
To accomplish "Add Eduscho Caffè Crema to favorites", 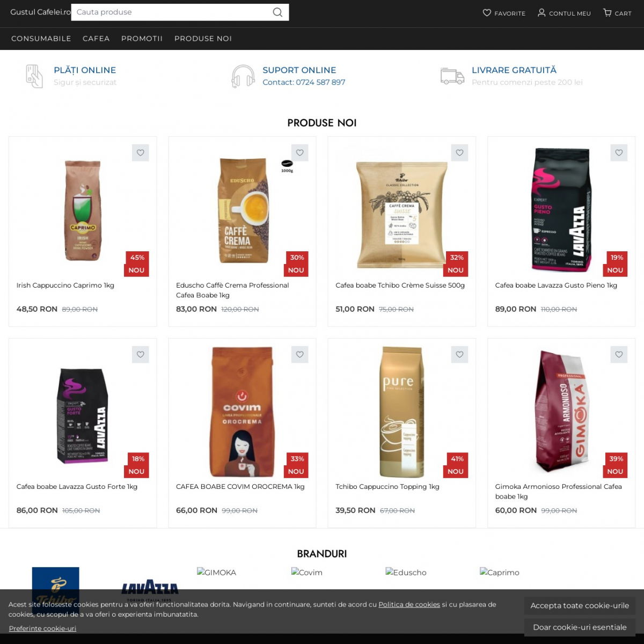I will pyautogui.click(x=300, y=153).
